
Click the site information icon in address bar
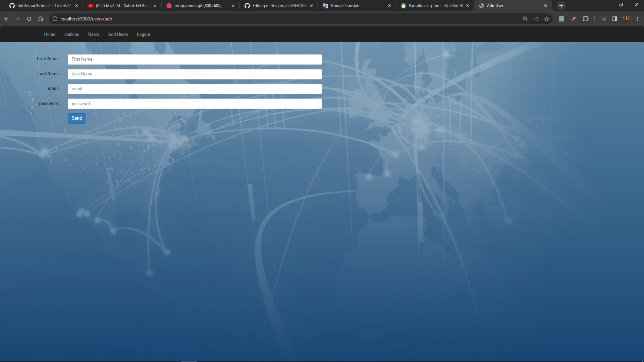pos(55,19)
